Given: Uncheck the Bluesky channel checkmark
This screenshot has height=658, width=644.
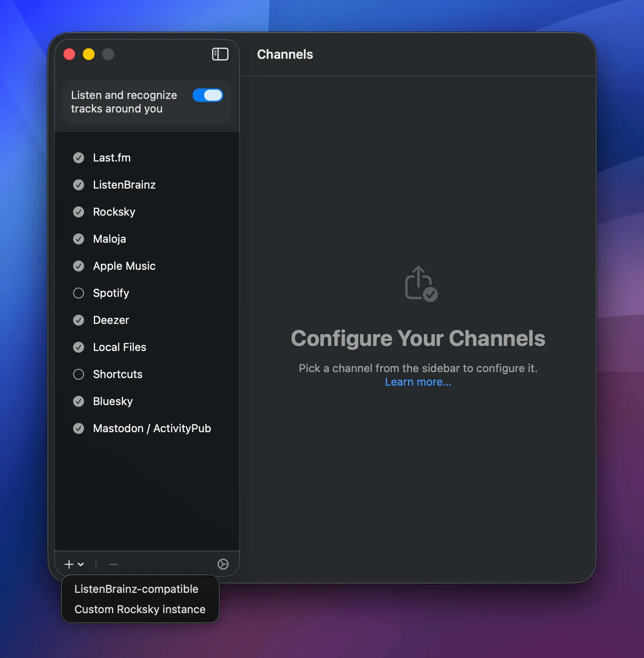Looking at the screenshot, I should click(79, 401).
